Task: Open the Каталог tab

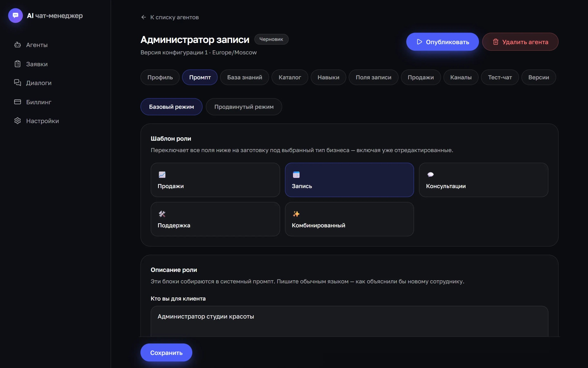Action: [290, 77]
